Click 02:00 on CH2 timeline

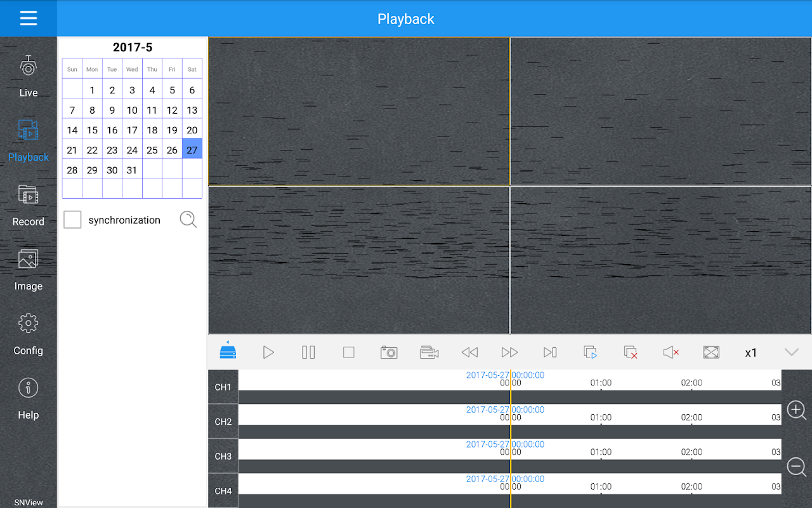coord(691,417)
